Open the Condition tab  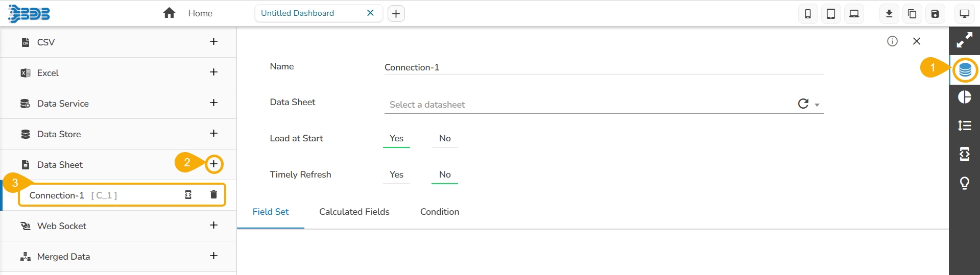(439, 212)
